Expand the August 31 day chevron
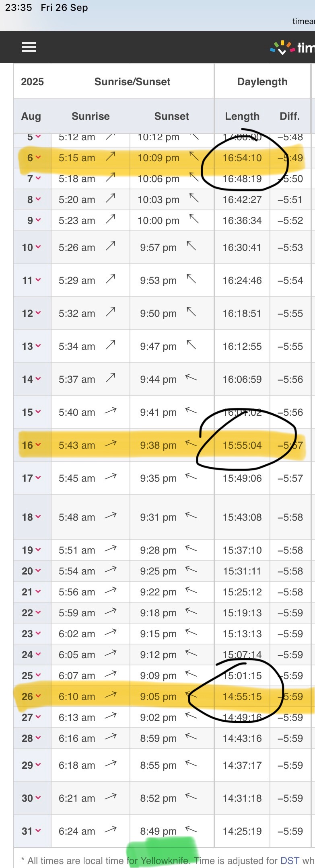This screenshot has height=868, width=315. coord(38,830)
